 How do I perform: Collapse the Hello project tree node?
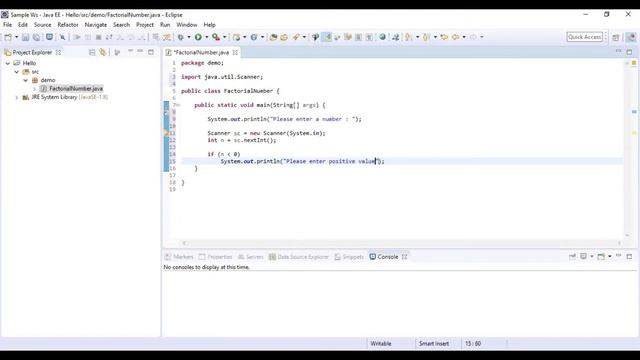point(8,63)
